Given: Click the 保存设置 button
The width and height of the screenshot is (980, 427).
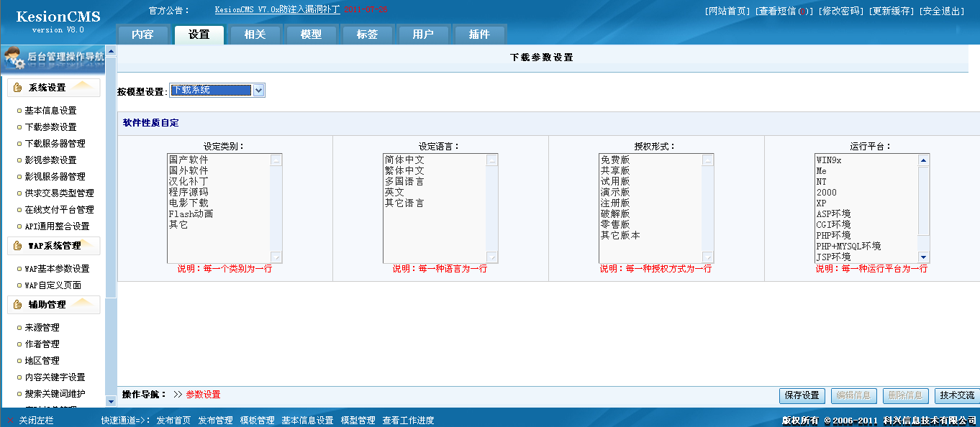Looking at the screenshot, I should 801,396.
